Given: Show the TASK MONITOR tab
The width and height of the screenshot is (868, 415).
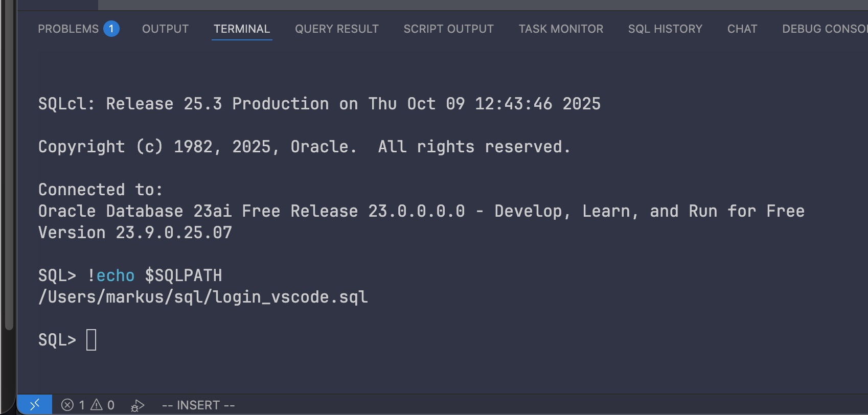Looking at the screenshot, I should pos(561,29).
